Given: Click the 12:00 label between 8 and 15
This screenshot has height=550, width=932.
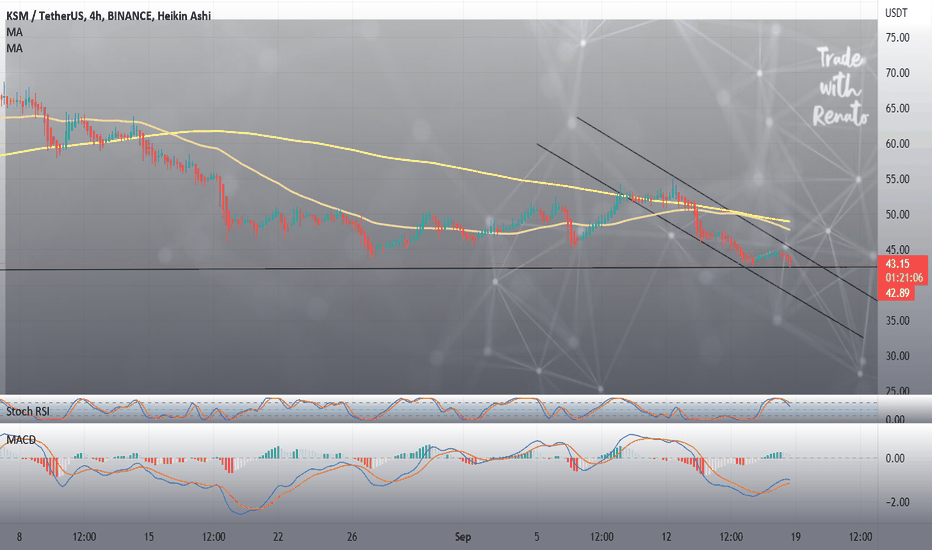Looking at the screenshot, I should pyautogui.click(x=84, y=537).
